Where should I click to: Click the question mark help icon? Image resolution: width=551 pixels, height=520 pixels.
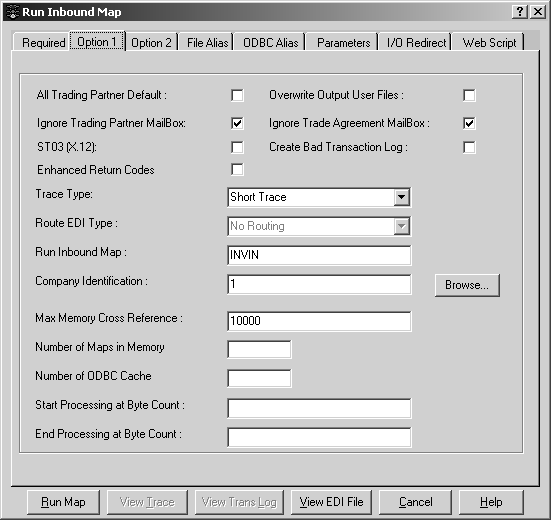click(519, 12)
